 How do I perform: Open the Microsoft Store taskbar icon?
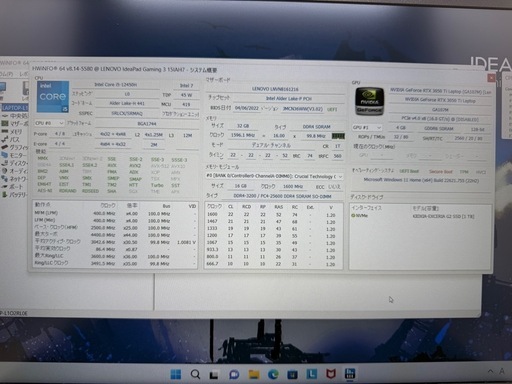click(293, 374)
